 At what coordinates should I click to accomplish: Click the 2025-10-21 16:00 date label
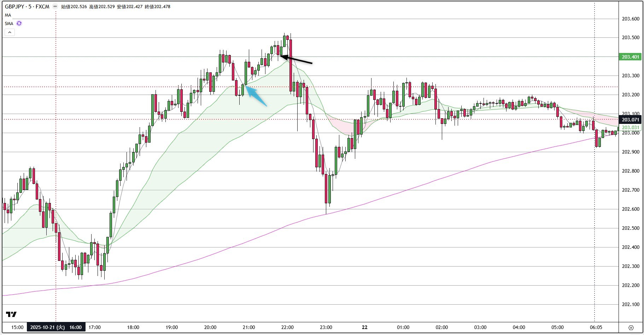[x=56, y=327]
